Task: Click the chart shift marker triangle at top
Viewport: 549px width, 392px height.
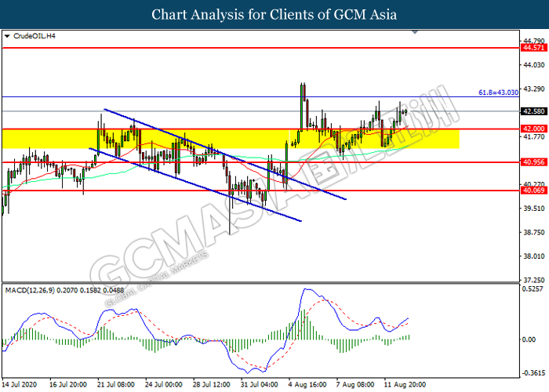Action: (x=415, y=32)
